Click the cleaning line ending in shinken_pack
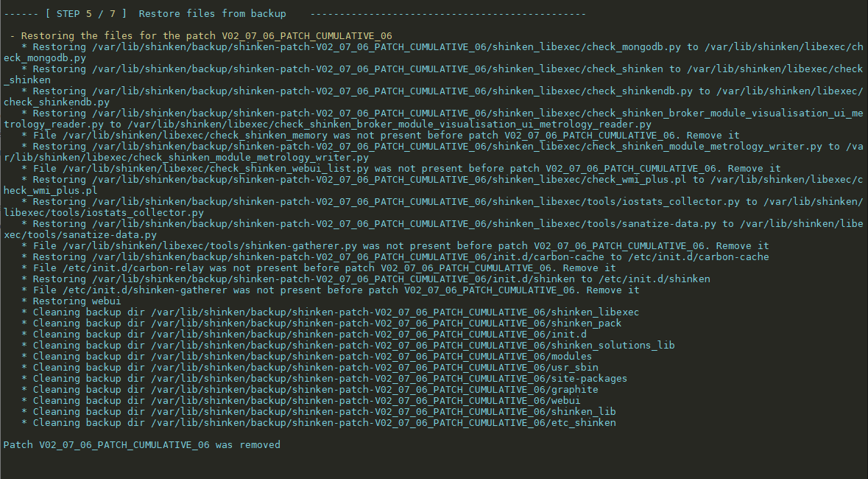The image size is (868, 479). coord(322,324)
